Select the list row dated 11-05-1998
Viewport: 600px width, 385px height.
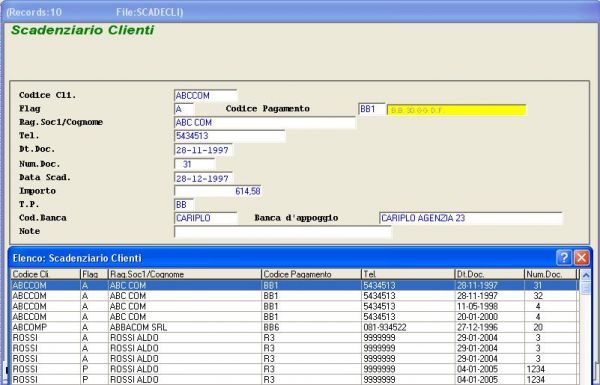pyautogui.click(x=294, y=306)
